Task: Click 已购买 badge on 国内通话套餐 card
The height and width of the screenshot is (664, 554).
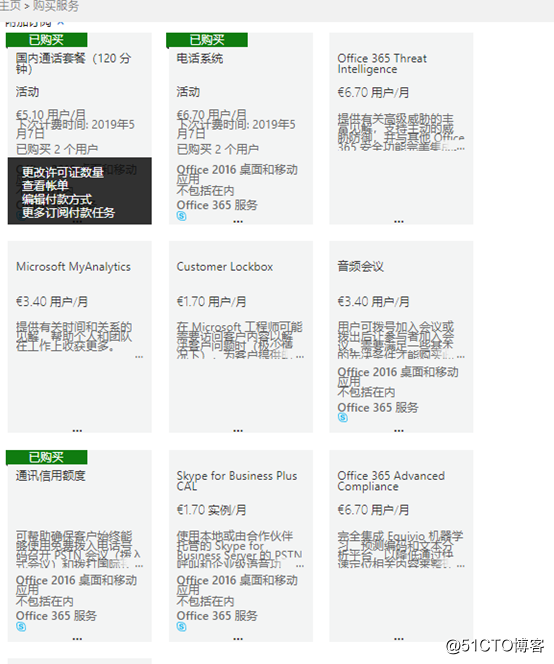Action: click(47, 40)
